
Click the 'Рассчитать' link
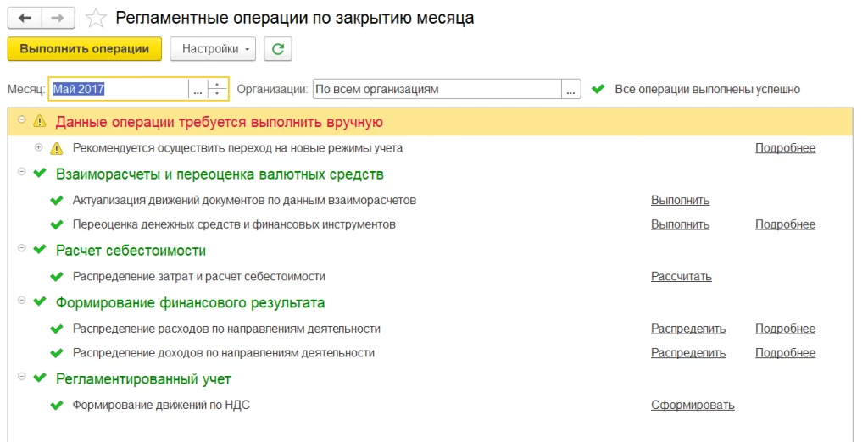[681, 277]
